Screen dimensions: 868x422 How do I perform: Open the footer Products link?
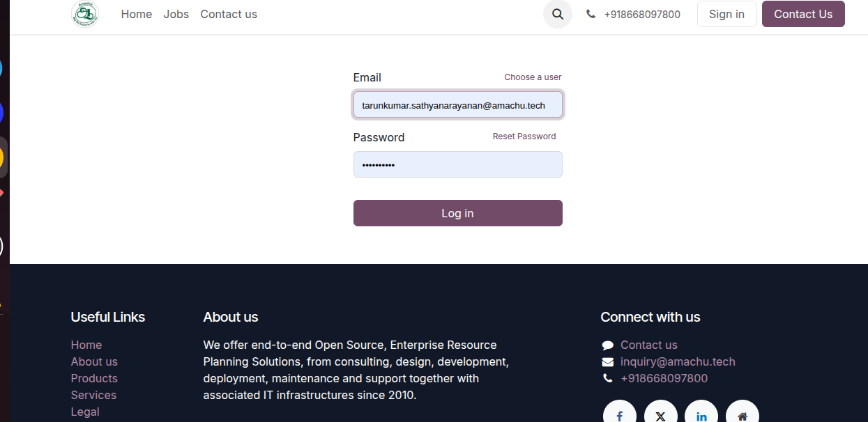tap(94, 378)
